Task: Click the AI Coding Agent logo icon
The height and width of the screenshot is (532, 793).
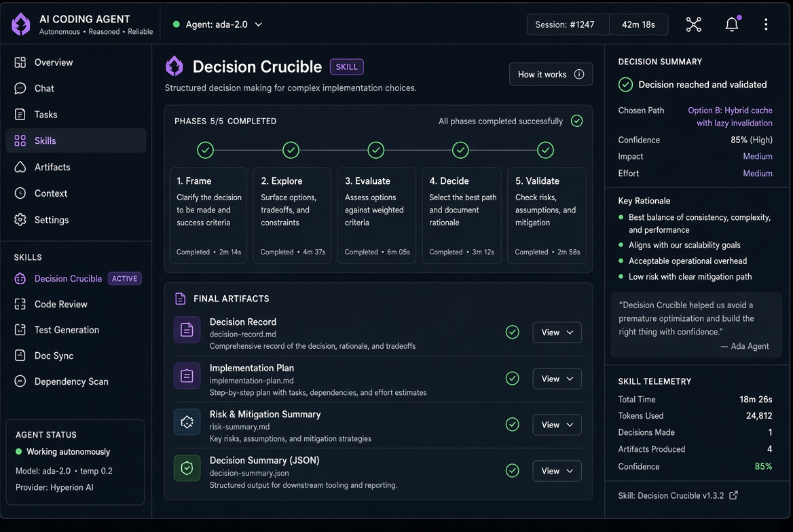Action: click(x=21, y=24)
